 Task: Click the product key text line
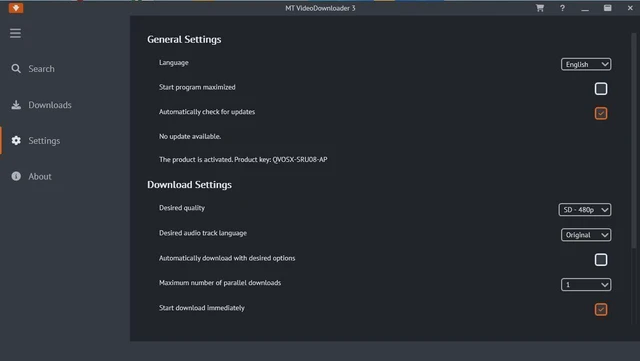[x=243, y=159]
